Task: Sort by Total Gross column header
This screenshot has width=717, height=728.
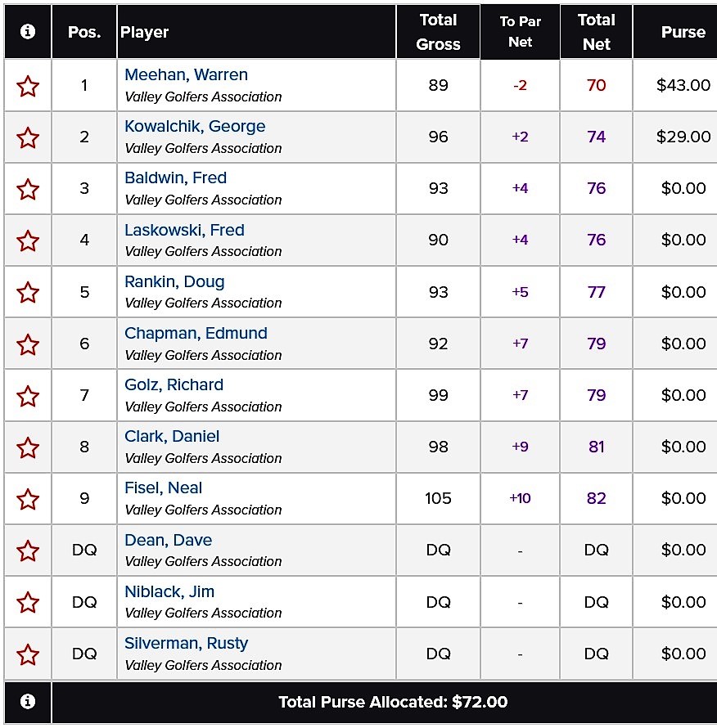Action: click(438, 32)
